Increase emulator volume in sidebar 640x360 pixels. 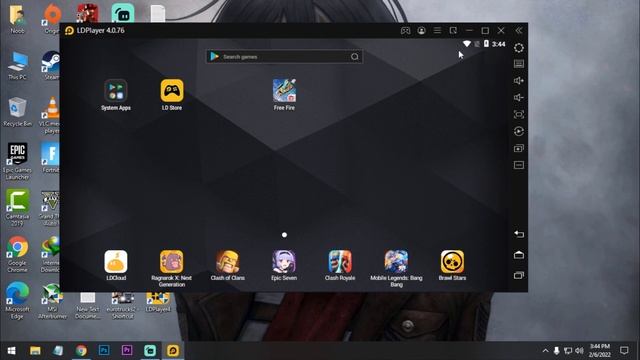(x=519, y=81)
